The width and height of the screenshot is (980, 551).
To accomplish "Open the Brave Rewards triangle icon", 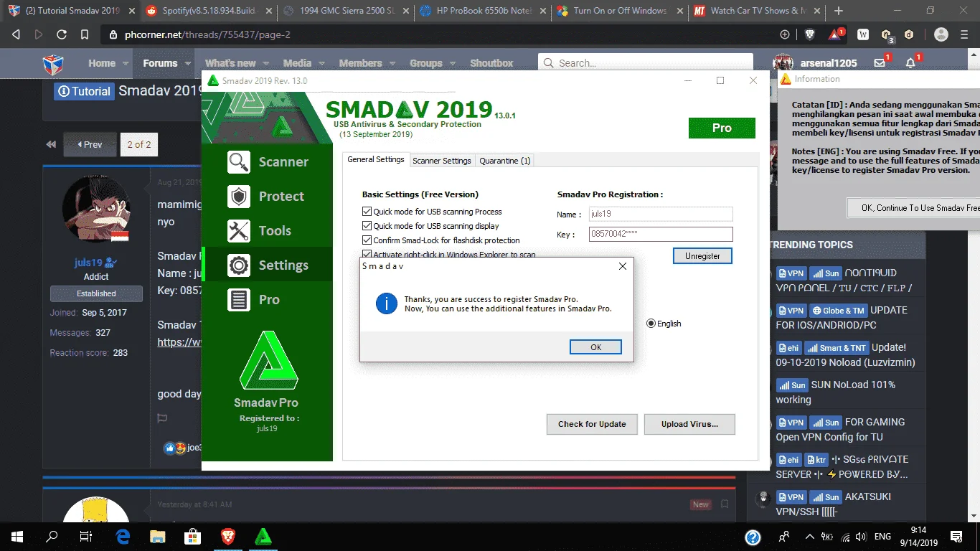I will click(834, 34).
